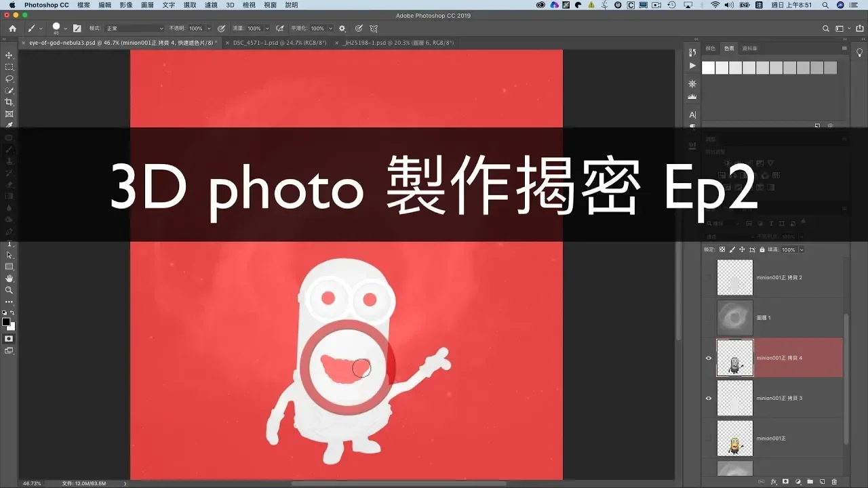Toggle airbrush build-up effect
This screenshot has width=868, height=488.
tap(279, 28)
